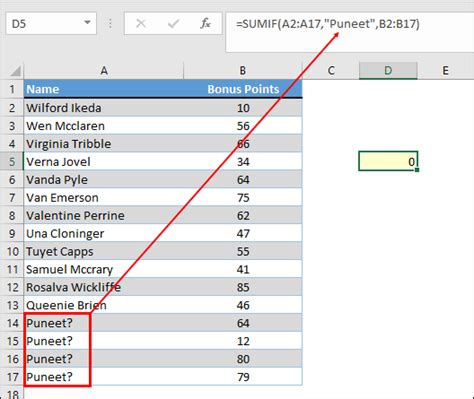Click the Insert Function fx icon
This screenshot has height=399, width=474.
(x=205, y=24)
